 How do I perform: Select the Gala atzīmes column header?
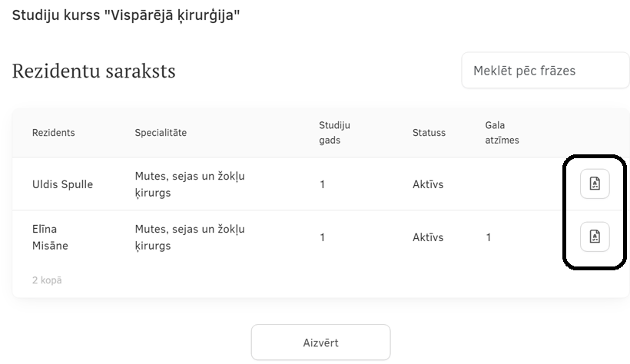pyautogui.click(x=502, y=133)
